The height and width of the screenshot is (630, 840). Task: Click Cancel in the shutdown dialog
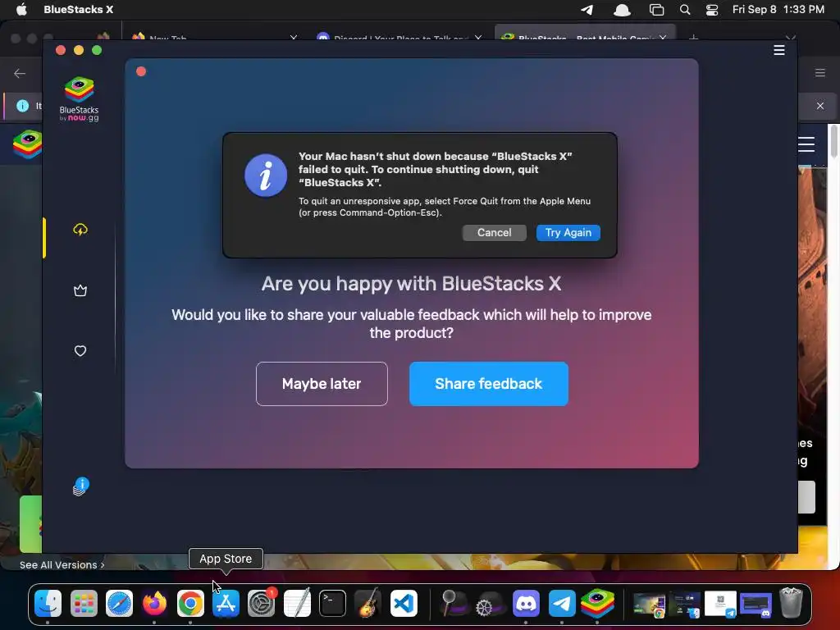(494, 232)
